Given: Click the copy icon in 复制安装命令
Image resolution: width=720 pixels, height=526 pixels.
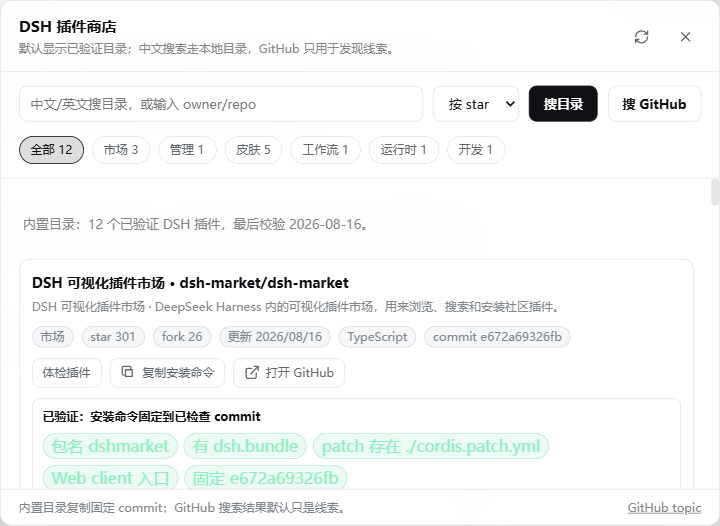Looking at the screenshot, I should (127, 372).
